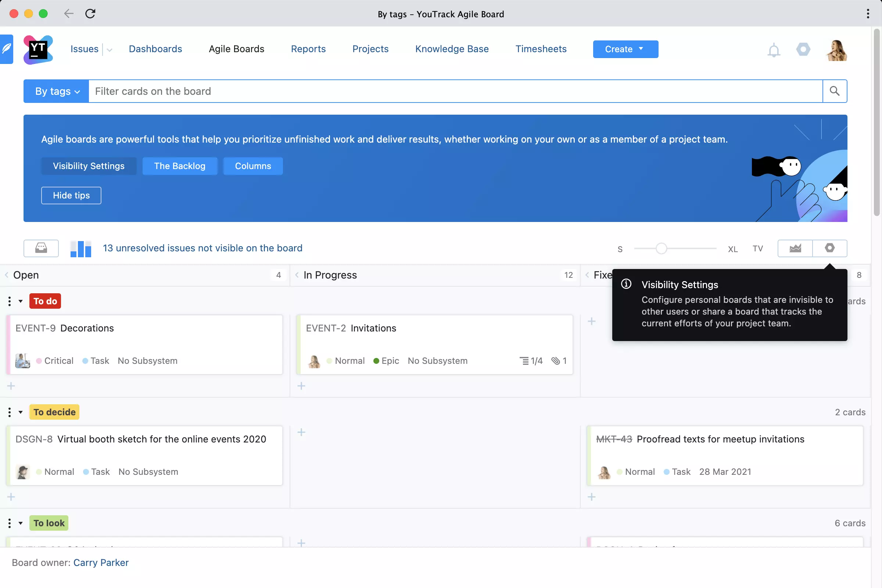This screenshot has height=588, width=882.
Task: Expand the Create button dropdown arrow
Action: click(x=642, y=49)
